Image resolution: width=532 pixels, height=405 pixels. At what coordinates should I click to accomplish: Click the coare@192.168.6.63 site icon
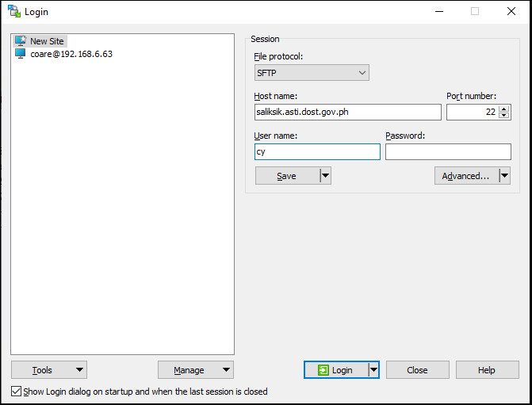[x=21, y=54]
